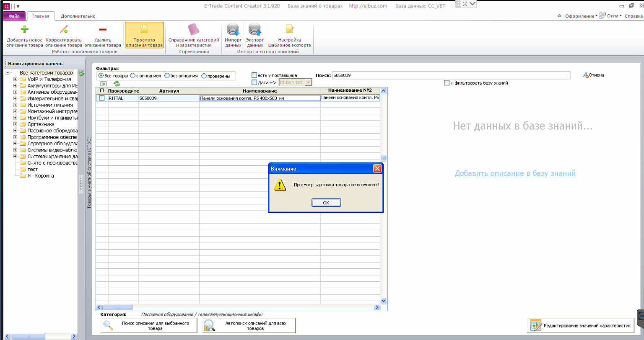644x340 pixels.
Task: Click the 5050039 article cell
Action: pos(169,98)
